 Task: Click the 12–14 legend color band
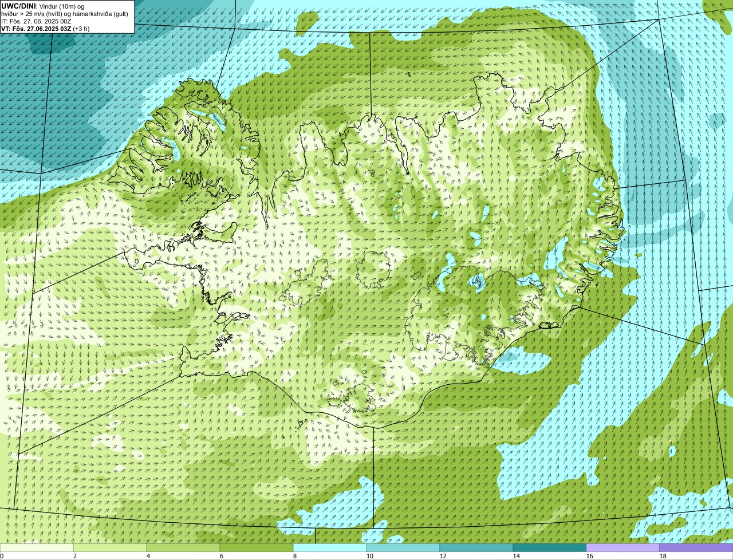[x=476, y=548]
